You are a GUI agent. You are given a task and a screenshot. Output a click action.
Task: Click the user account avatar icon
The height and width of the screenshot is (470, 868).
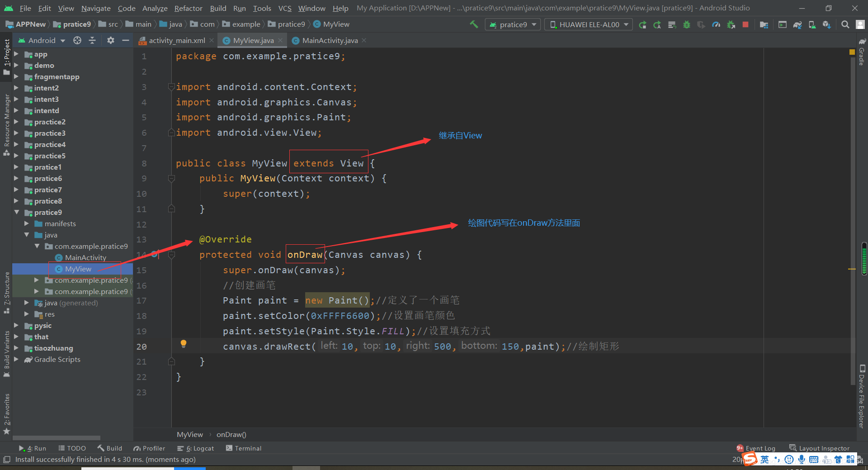pyautogui.click(x=860, y=24)
